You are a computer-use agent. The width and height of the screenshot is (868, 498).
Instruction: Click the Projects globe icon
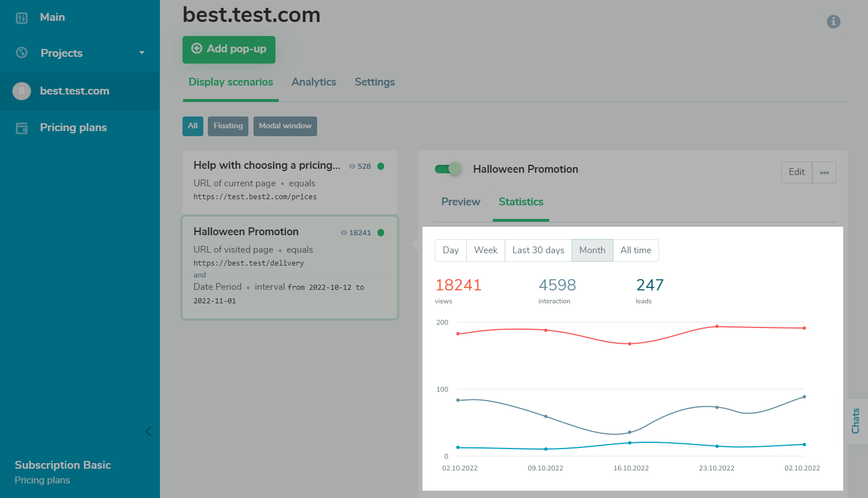[22, 53]
